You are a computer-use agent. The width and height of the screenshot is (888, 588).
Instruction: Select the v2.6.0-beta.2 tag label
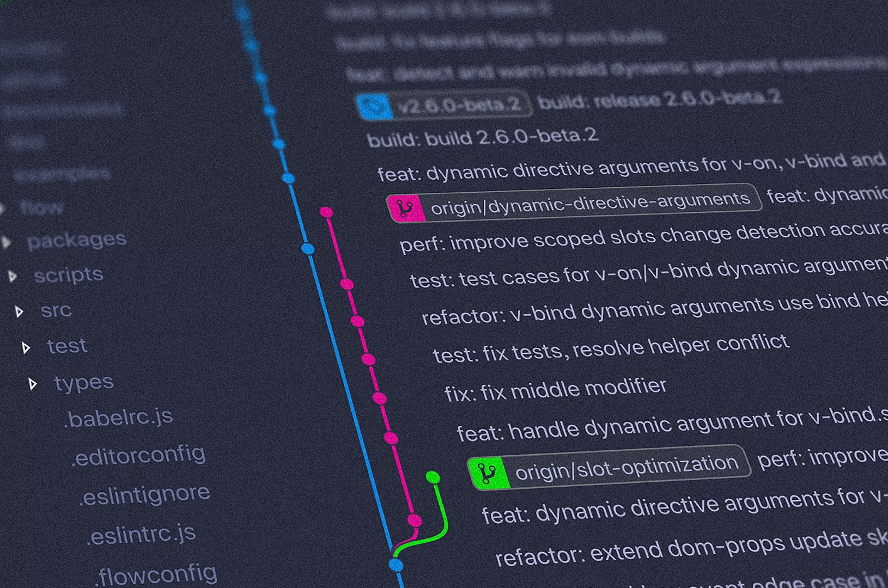444,105
